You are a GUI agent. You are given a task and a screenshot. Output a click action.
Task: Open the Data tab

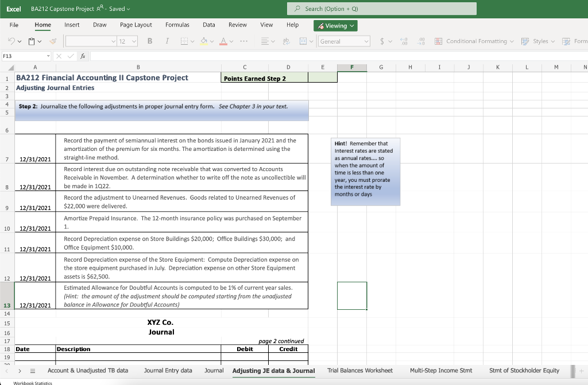coord(209,25)
